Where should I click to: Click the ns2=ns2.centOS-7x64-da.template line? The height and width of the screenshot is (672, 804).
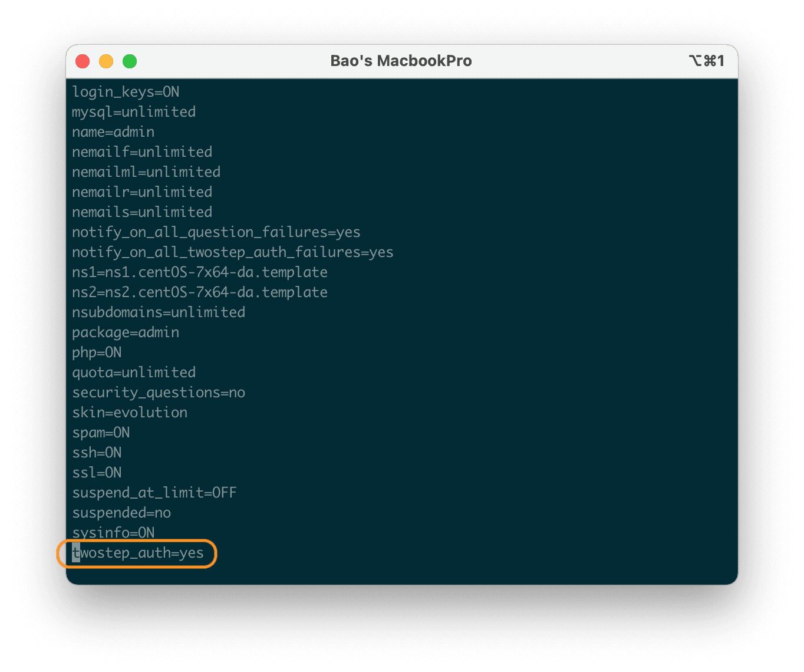click(200, 292)
